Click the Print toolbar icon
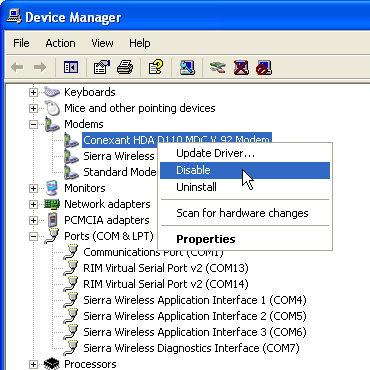370x370 pixels. click(x=125, y=67)
